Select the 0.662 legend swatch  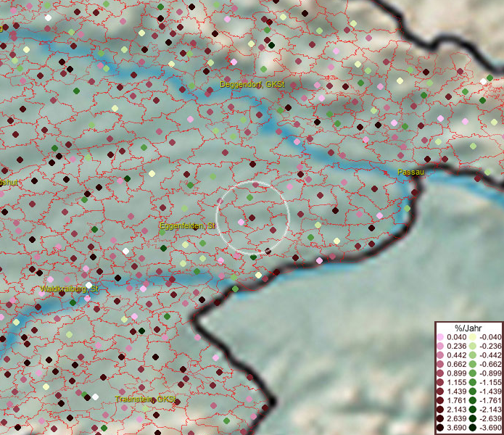440,365
